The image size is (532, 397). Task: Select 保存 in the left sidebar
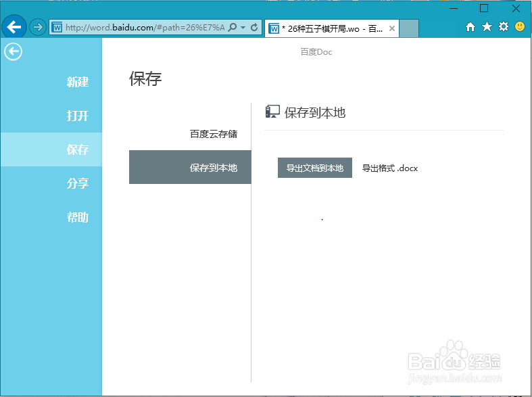(51, 149)
